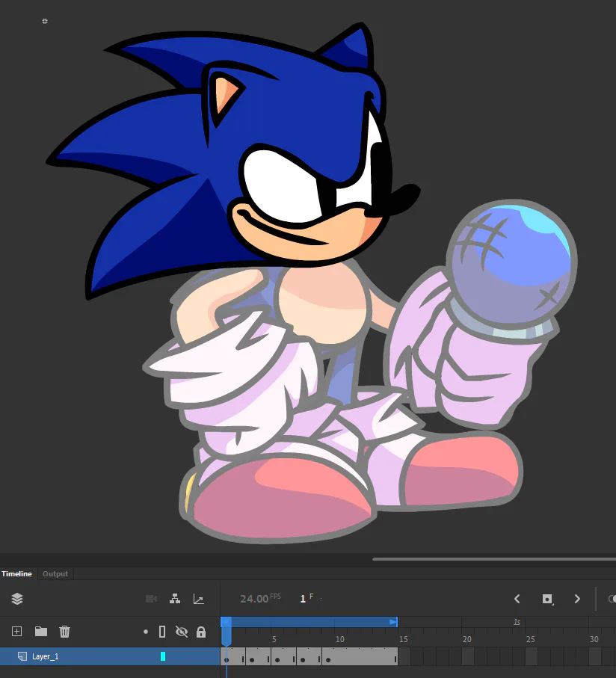The image size is (616, 678).
Task: Select the keyframe at frame 5
Action: [277, 660]
